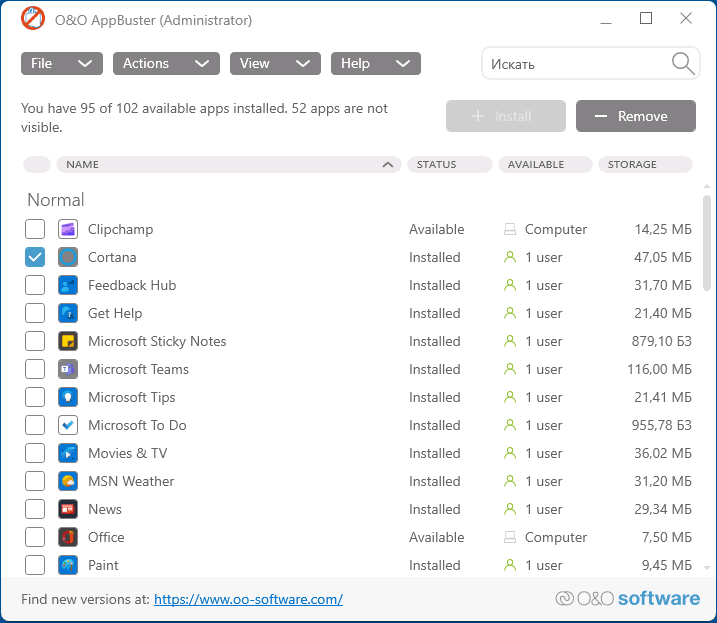
Task: Click the search magnifier icon
Action: [x=683, y=64]
